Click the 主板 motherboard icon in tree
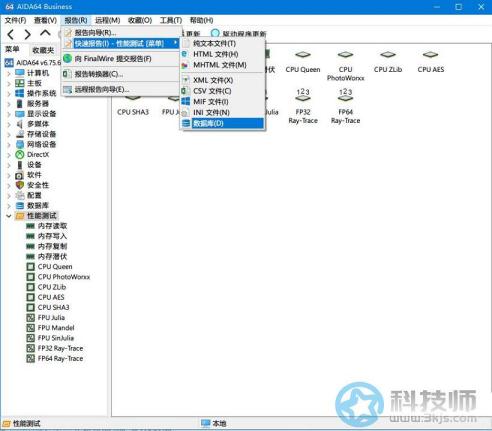 coord(20,83)
